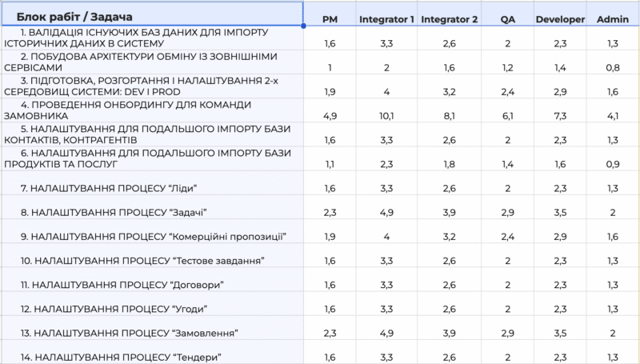Select task 10 'Тестове завдання' cell

pyautogui.click(x=152, y=255)
